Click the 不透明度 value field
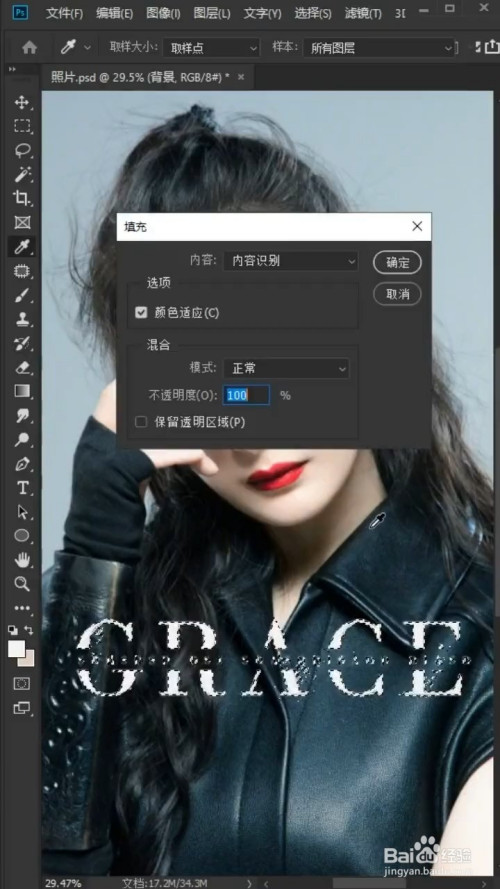This screenshot has width=500, height=889. click(x=246, y=395)
